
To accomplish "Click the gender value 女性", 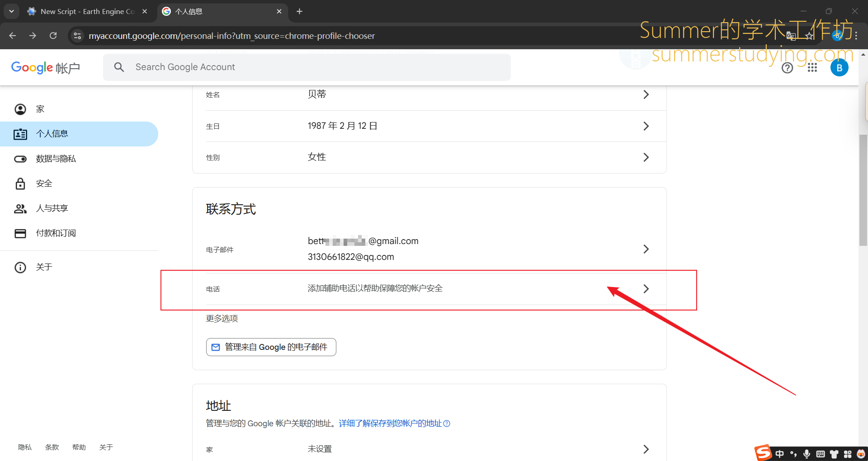I will pos(317,157).
